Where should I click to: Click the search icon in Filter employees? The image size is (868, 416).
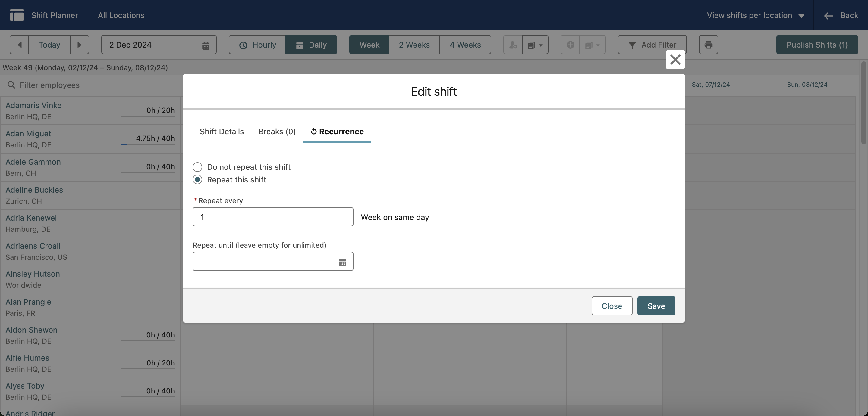pyautogui.click(x=11, y=85)
